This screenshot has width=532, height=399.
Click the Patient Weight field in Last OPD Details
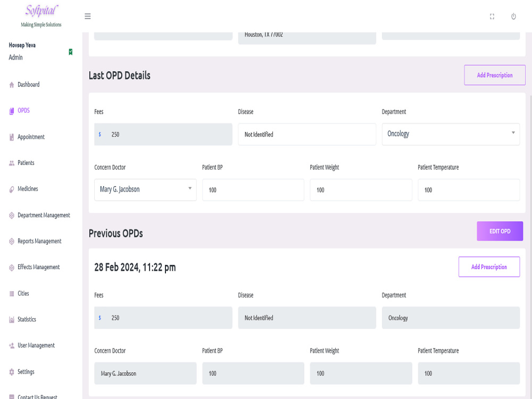click(361, 190)
